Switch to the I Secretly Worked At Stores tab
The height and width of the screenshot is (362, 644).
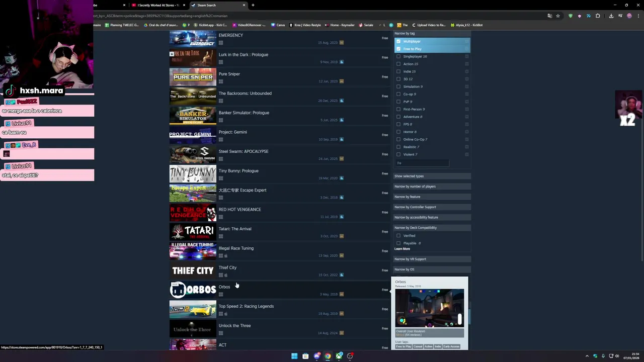(x=158, y=5)
